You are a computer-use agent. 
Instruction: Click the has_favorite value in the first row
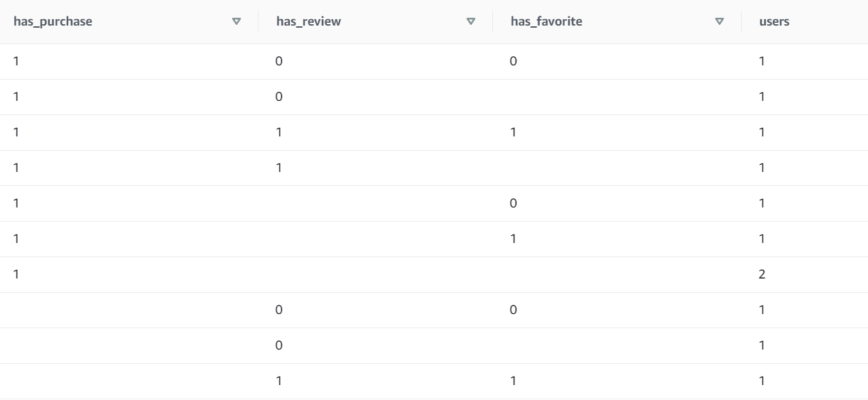[x=514, y=61]
